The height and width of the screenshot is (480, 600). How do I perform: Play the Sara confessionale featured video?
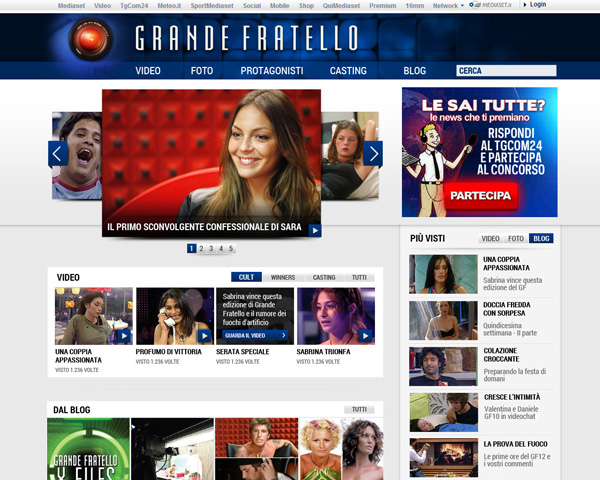coord(315,230)
